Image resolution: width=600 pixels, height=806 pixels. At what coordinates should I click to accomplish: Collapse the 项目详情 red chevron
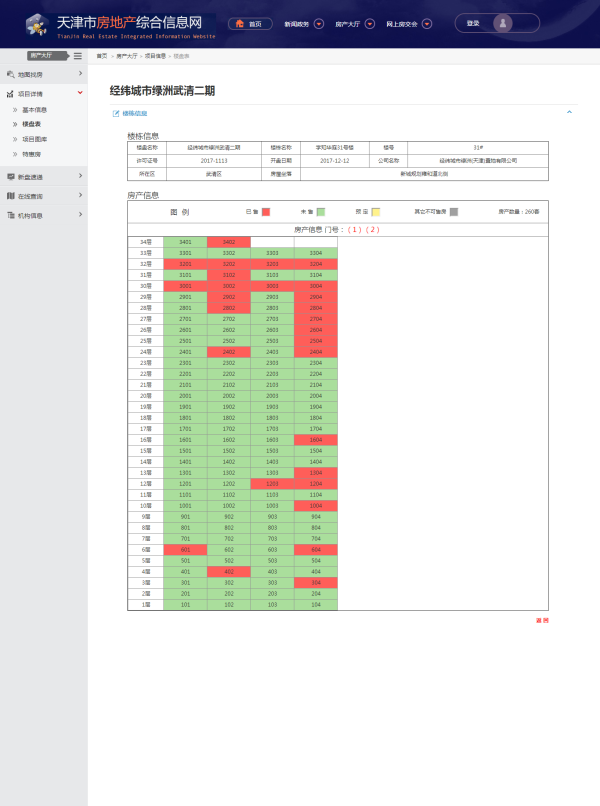[80, 93]
